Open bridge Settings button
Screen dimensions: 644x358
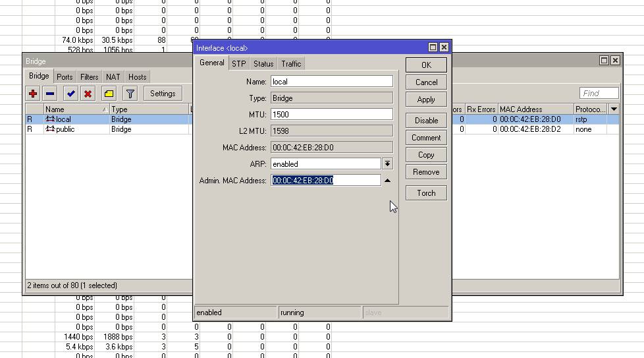[163, 94]
